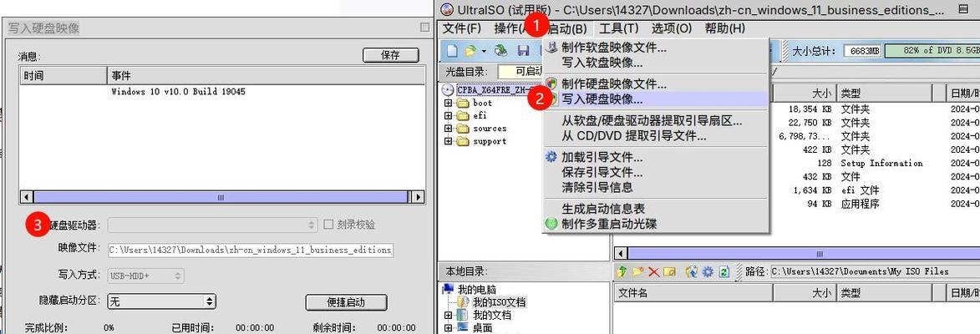Expand the support folder node

pyautogui.click(x=448, y=141)
